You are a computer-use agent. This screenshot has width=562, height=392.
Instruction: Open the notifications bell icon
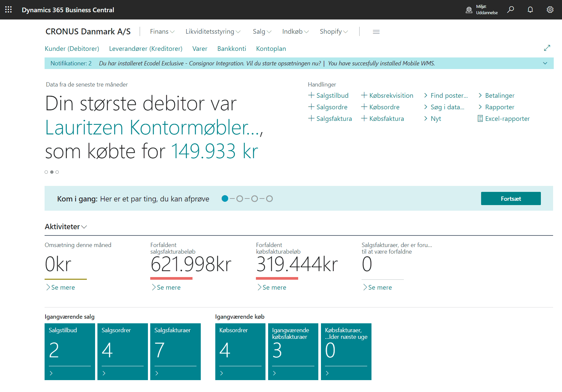point(530,10)
